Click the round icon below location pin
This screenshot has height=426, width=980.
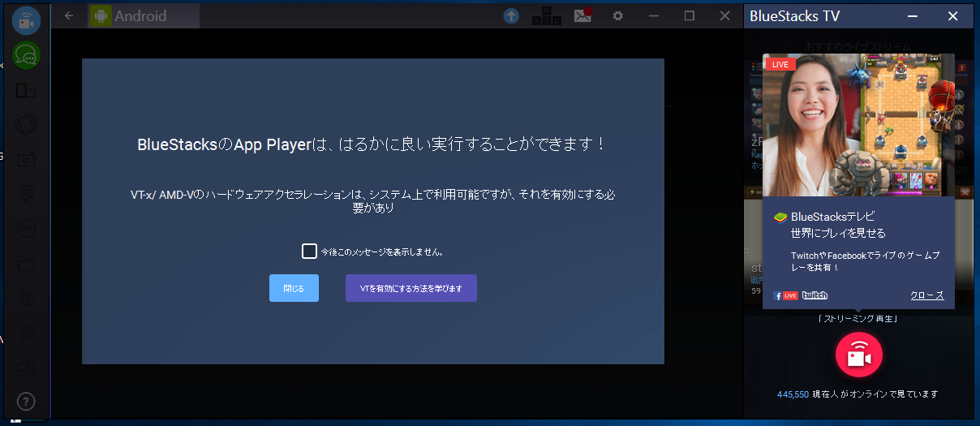click(26, 229)
